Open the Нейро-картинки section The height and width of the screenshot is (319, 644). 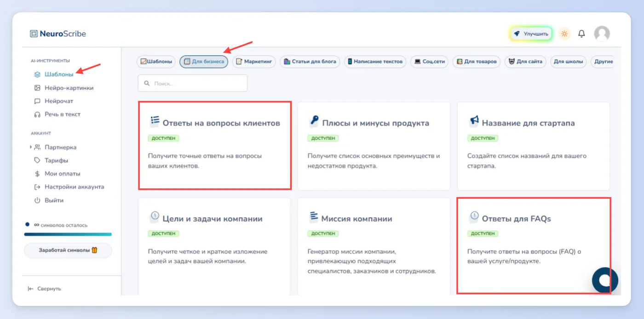click(69, 87)
